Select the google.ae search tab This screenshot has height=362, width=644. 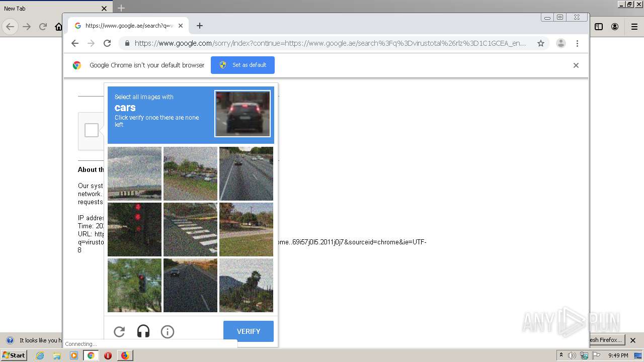point(128,26)
